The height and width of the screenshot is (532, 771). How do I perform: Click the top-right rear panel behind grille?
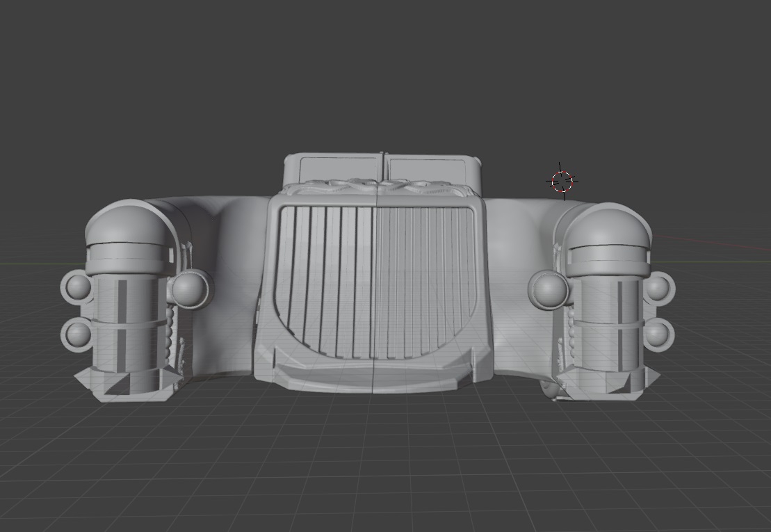click(428, 168)
